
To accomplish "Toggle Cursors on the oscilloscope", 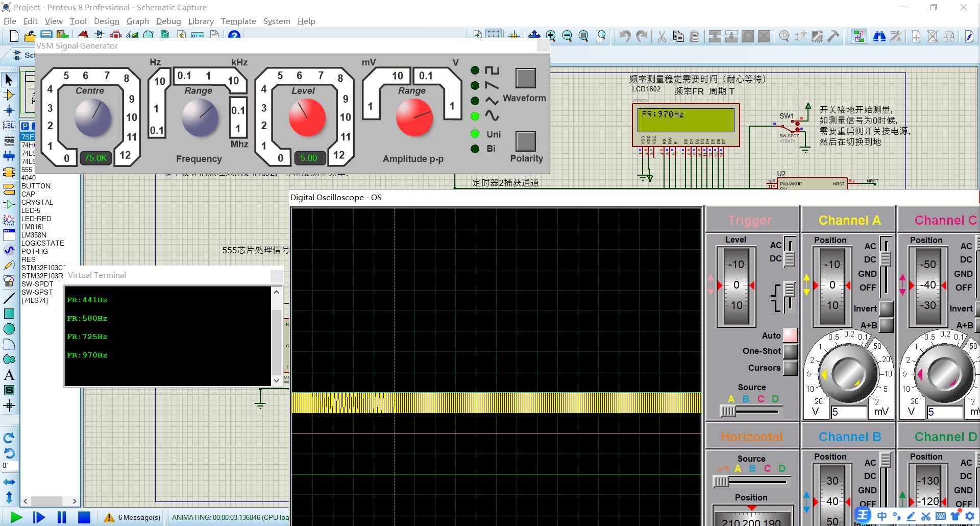I will pos(790,368).
